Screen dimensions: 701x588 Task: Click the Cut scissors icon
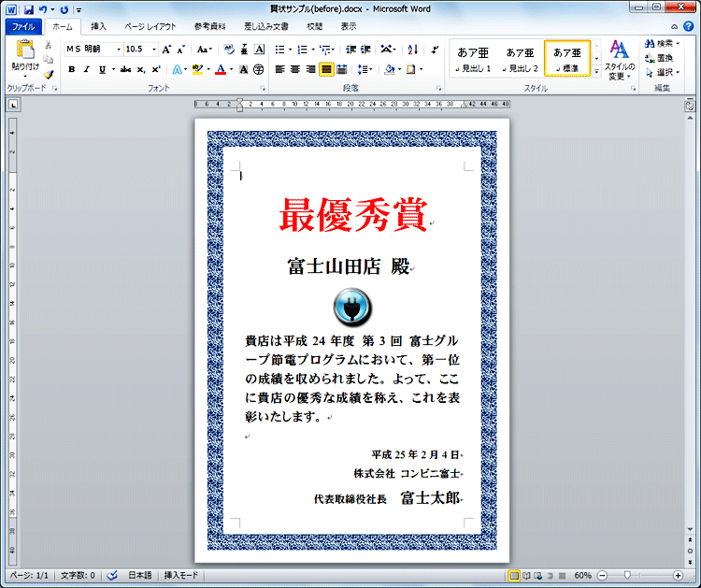[x=49, y=45]
